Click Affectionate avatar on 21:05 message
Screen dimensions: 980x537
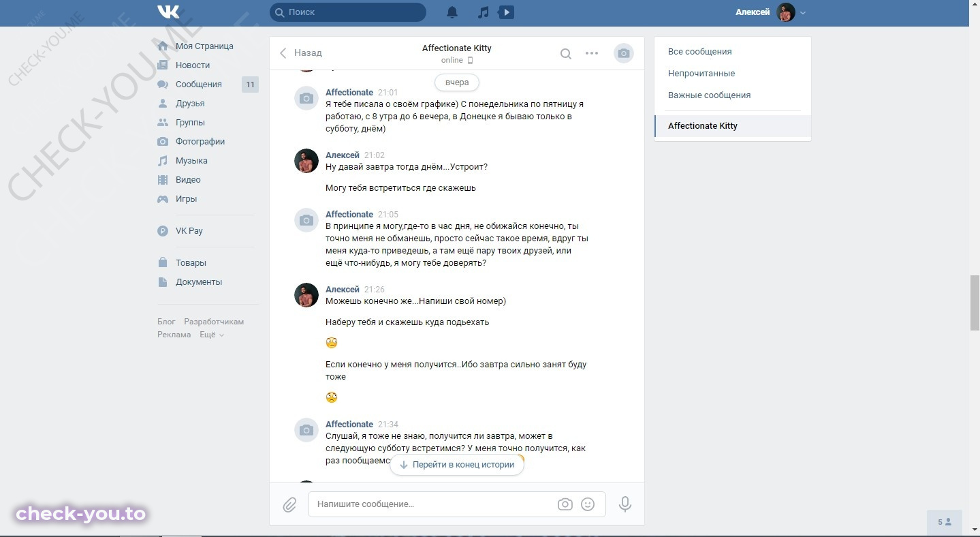(306, 220)
